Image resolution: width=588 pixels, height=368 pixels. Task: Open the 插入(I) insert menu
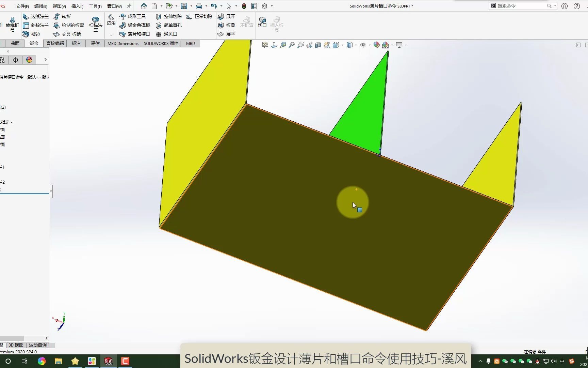(x=77, y=6)
